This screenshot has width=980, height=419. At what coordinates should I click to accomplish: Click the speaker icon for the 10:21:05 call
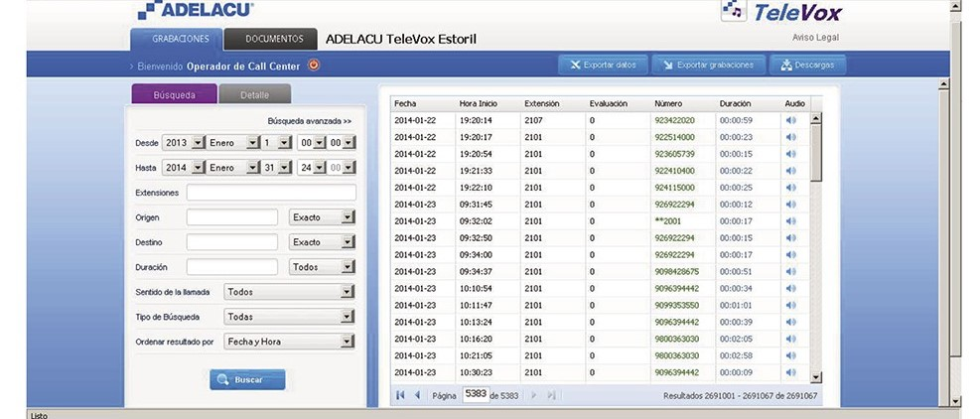tap(790, 355)
